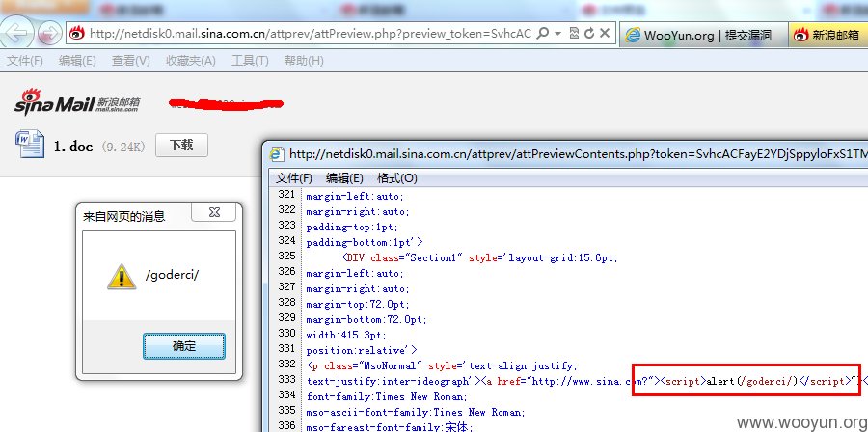The width and height of the screenshot is (868, 432).
Task: Open the 收藏夹(A) favorites menu
Action: (190, 61)
